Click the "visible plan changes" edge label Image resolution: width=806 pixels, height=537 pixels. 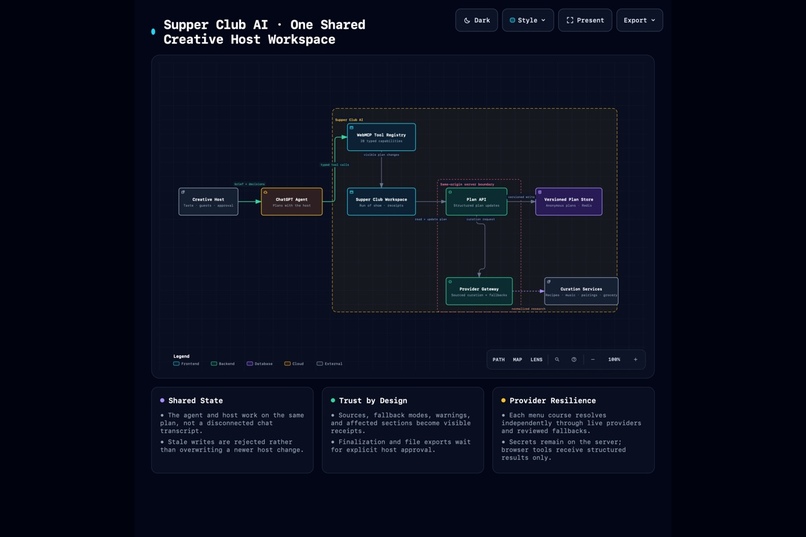click(381, 155)
